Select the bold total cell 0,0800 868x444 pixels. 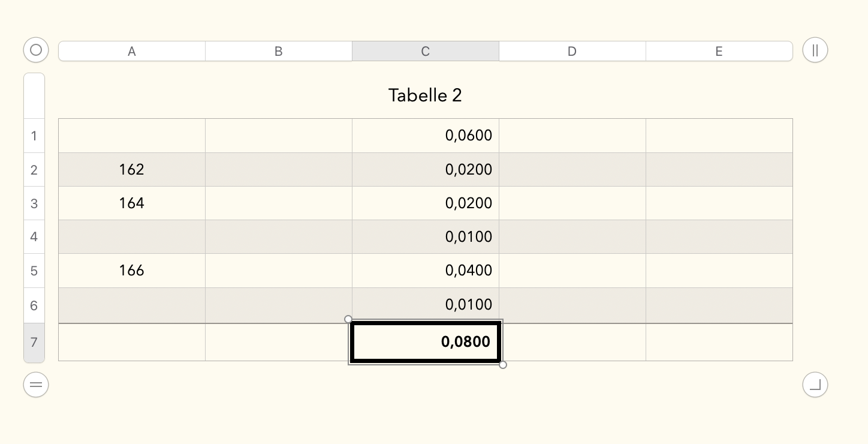(426, 342)
